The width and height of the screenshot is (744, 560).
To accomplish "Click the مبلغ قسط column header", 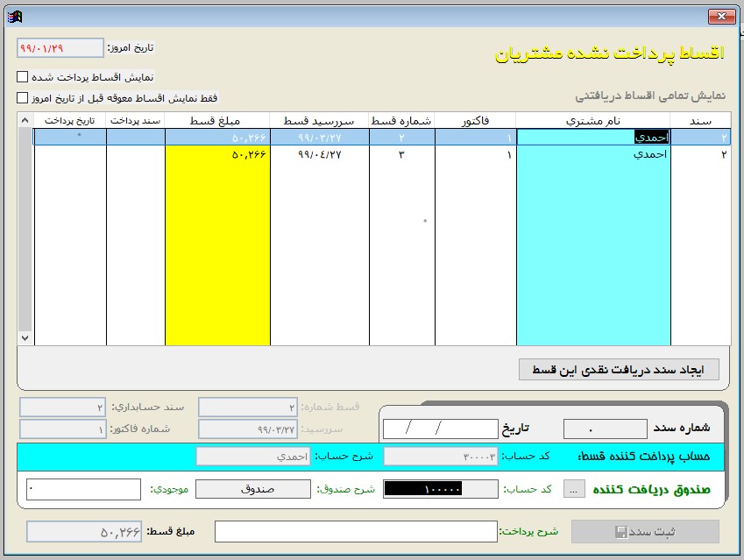I will tap(217, 120).
